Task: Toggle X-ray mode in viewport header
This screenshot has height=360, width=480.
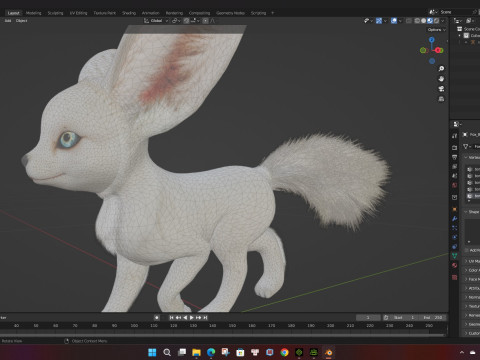Action: click(409, 21)
